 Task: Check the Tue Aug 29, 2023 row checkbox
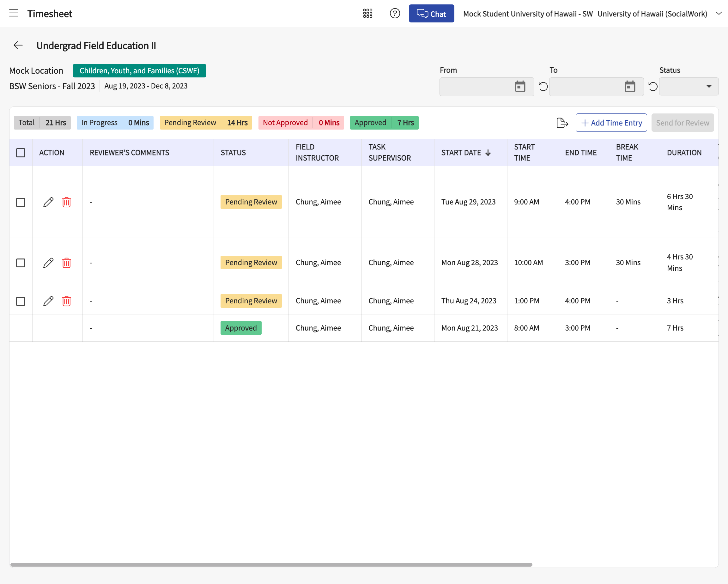point(21,202)
